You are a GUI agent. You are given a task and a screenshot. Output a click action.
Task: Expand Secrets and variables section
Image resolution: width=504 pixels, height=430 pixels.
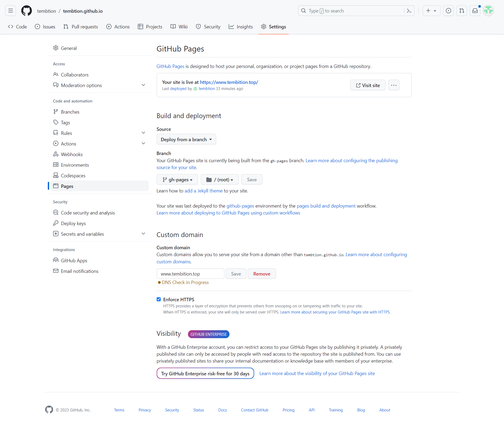pos(143,234)
